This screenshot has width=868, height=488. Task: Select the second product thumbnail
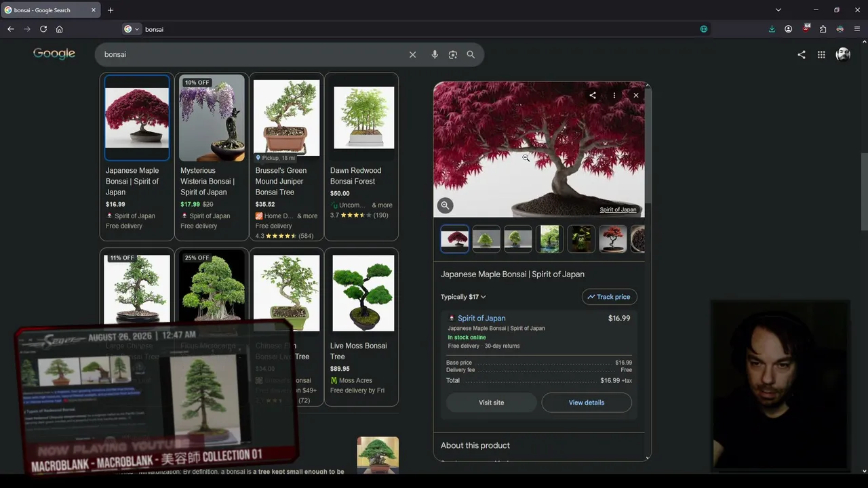tap(486, 239)
